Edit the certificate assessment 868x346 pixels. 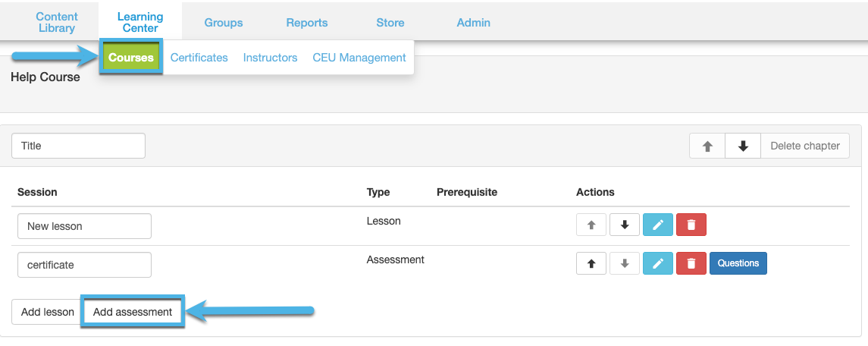coord(657,263)
